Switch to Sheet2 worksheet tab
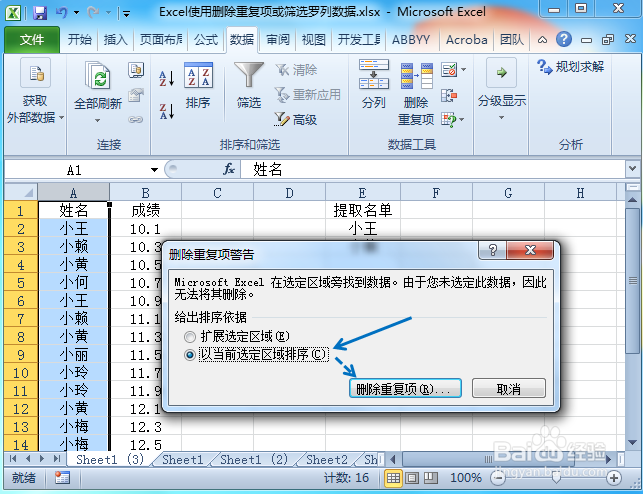 (327, 460)
